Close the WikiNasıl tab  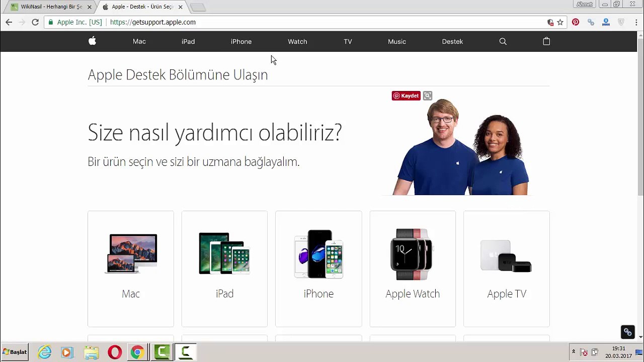coord(89,7)
